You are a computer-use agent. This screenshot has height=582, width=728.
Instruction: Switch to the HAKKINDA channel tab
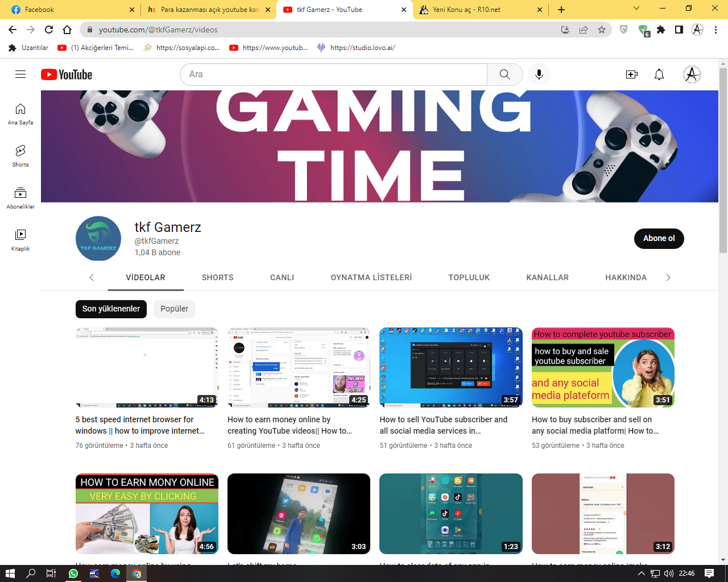pyautogui.click(x=626, y=277)
